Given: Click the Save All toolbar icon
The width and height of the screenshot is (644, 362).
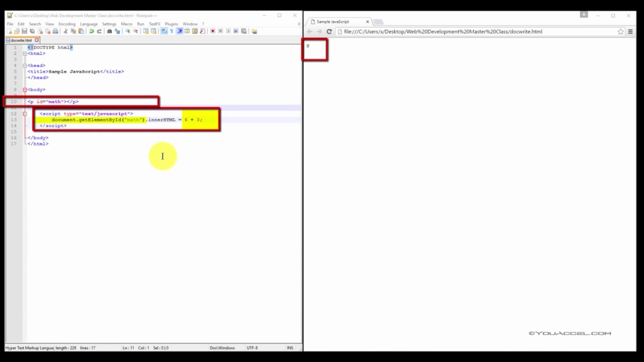Looking at the screenshot, I should (32, 31).
